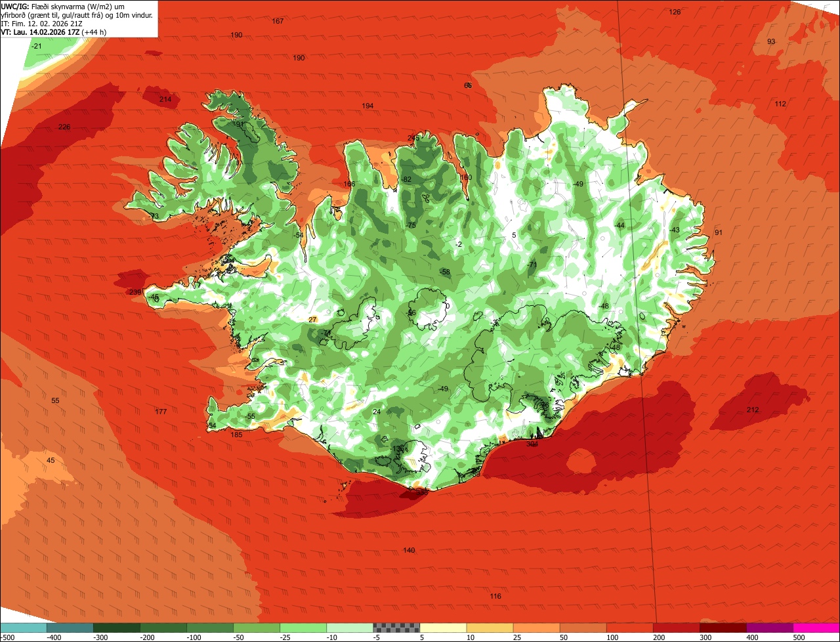
Task: Click the 'UWC/IG: Flæði skynvarma' title line
Action: pyautogui.click(x=63, y=6)
